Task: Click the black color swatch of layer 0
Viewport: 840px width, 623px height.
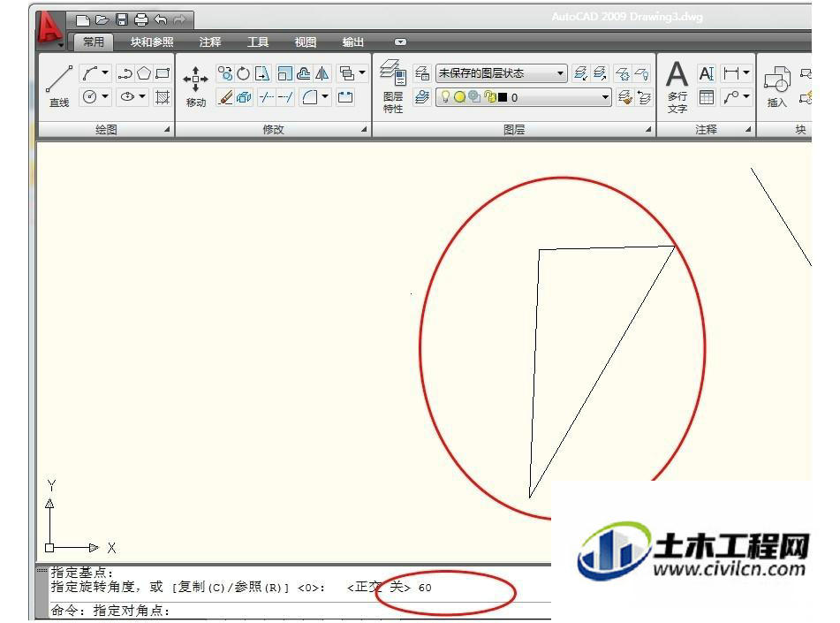Action: pos(503,97)
